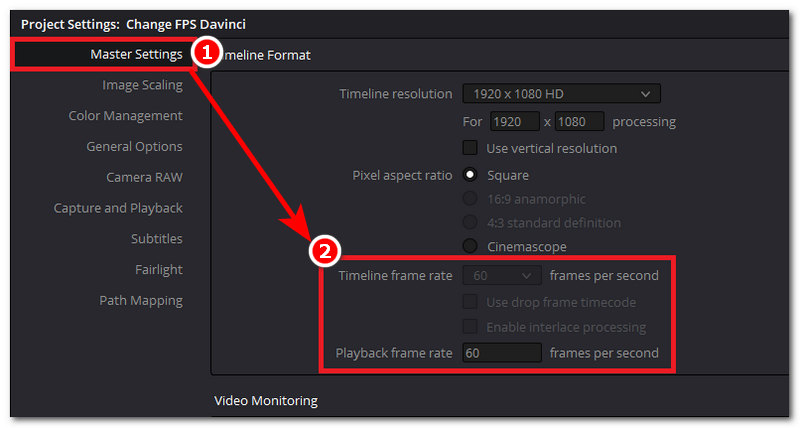This screenshot has width=800, height=428.
Task: Click the 1920 width processing field
Action: pos(515,122)
